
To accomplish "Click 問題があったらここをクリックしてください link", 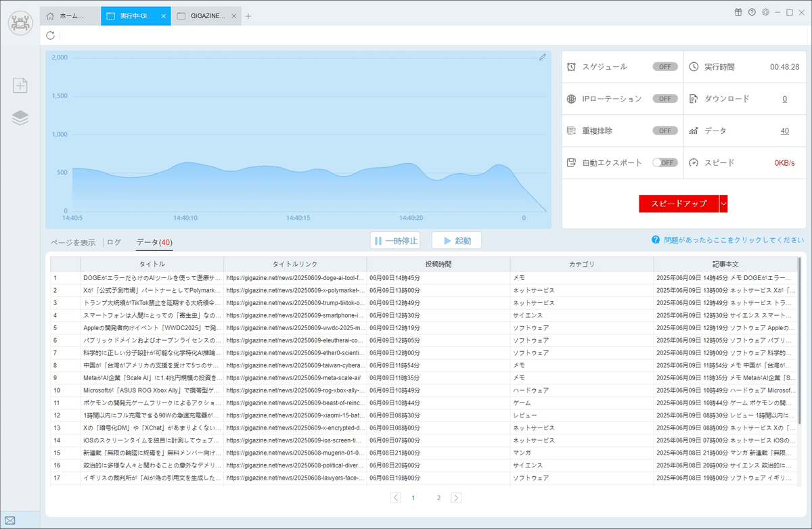I will pos(734,239).
